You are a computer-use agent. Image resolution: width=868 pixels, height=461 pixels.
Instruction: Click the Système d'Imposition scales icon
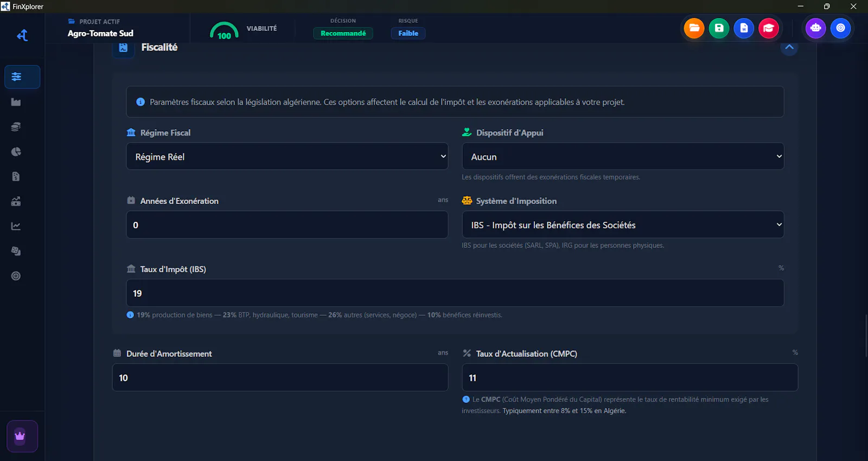(x=467, y=201)
